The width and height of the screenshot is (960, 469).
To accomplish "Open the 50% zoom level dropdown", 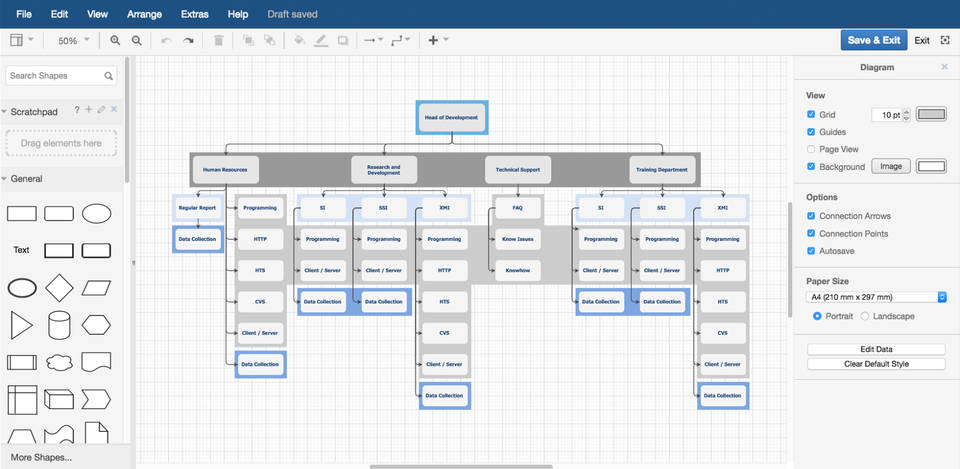I will tap(73, 41).
